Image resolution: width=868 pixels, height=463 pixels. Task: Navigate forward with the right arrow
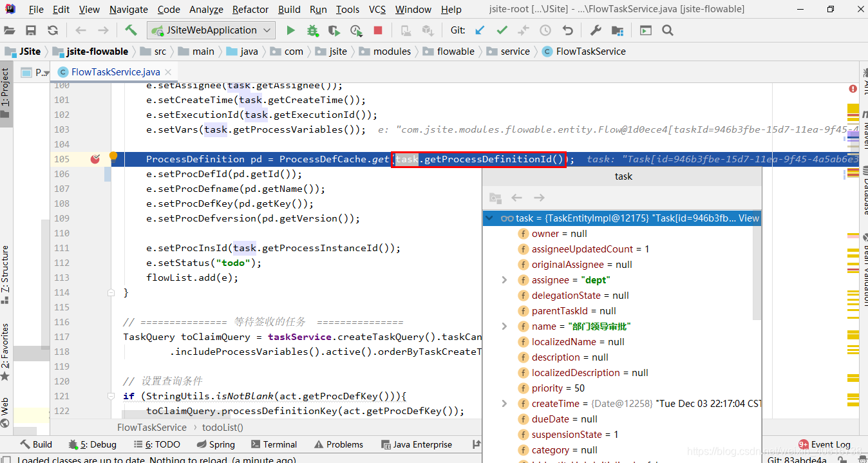tap(103, 30)
